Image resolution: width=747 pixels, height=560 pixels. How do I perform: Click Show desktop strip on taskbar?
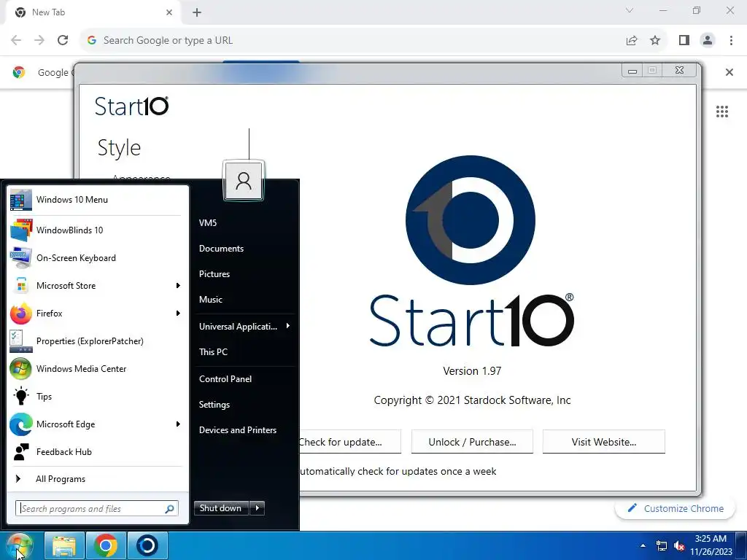click(741, 545)
